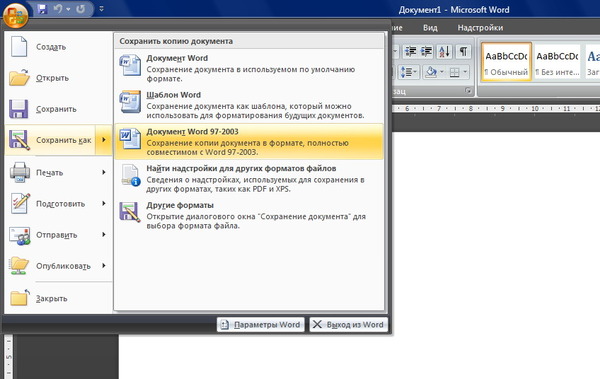Click the Word 97-2003 document icon
The image size is (600, 379).
pyautogui.click(x=130, y=139)
